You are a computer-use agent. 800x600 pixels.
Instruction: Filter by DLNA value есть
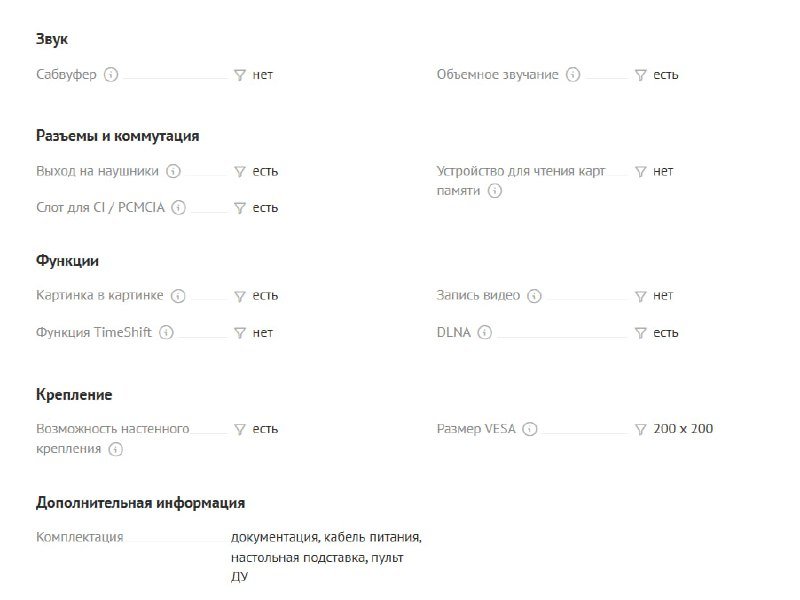point(641,333)
